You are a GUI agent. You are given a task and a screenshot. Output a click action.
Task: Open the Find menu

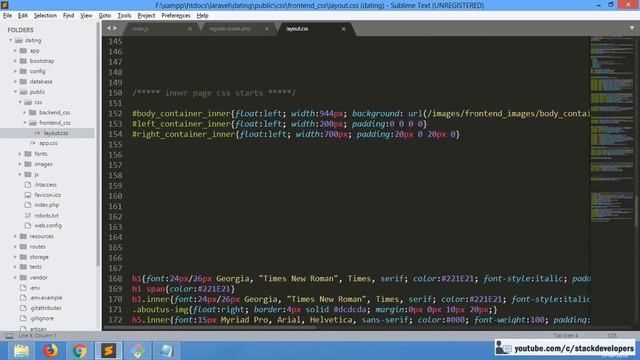[x=68, y=16]
